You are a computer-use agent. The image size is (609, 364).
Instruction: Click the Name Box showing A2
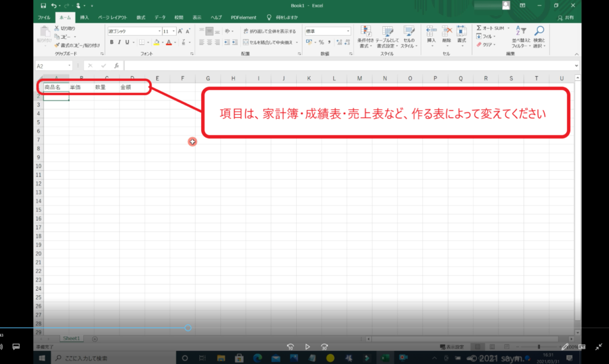(x=51, y=65)
